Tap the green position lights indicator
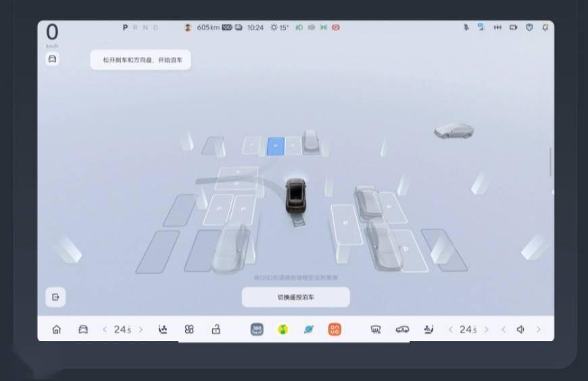 pos(324,28)
